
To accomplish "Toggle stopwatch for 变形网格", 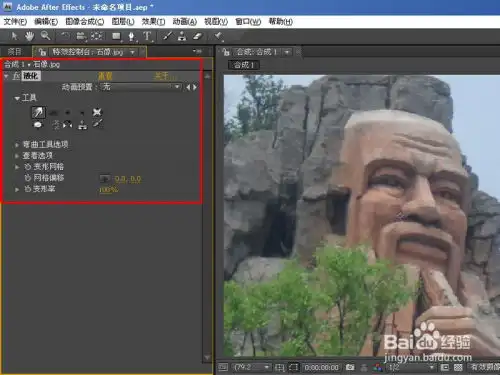I will coord(28,167).
